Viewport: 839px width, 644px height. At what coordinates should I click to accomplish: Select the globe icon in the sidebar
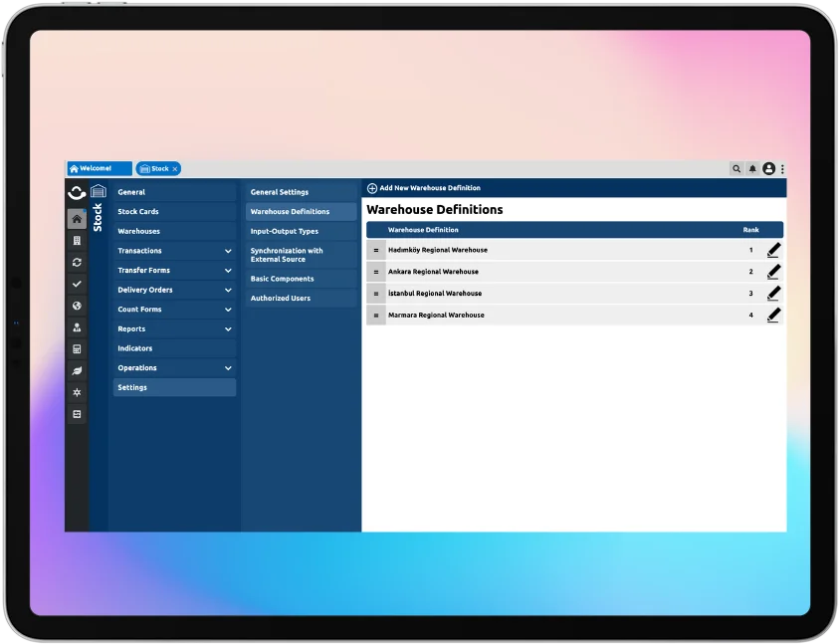77,306
